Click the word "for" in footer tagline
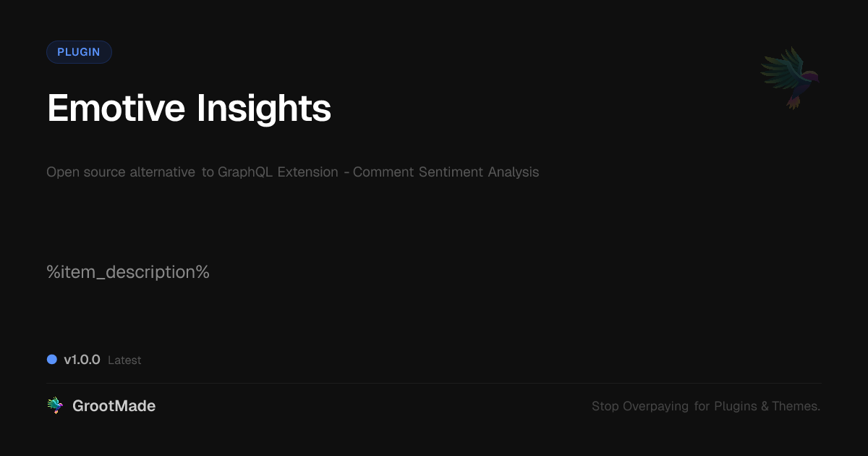This screenshot has height=456, width=868. (702, 406)
